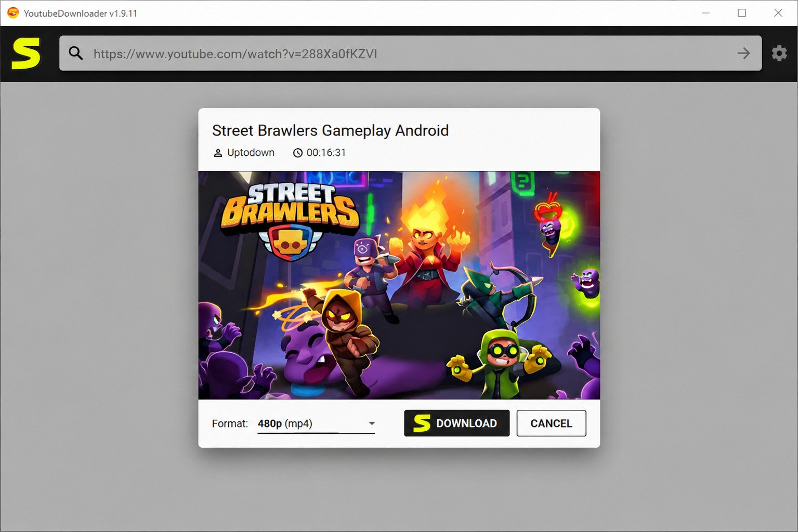This screenshot has width=798, height=532.
Task: Click the 'Uptodown' channel name
Action: point(251,153)
